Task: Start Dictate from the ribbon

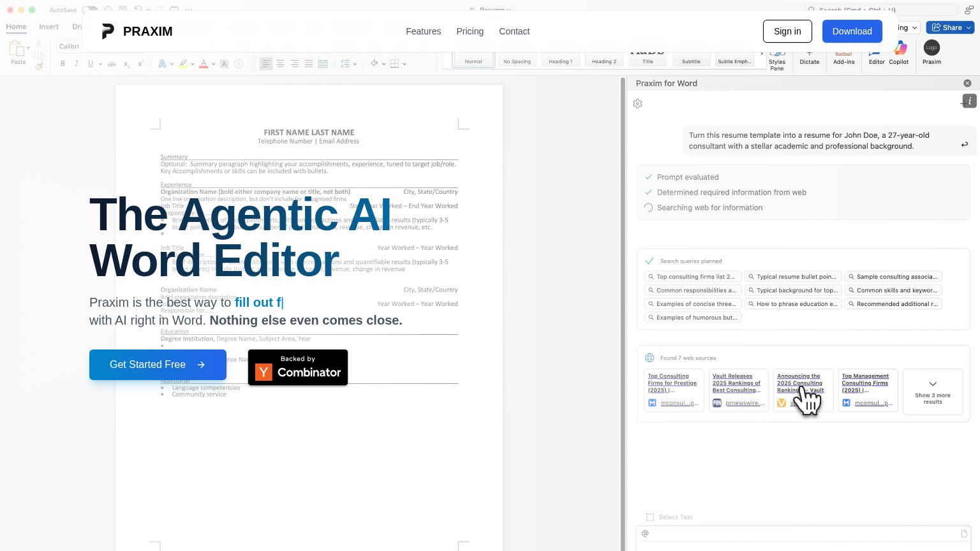Action: point(810,57)
